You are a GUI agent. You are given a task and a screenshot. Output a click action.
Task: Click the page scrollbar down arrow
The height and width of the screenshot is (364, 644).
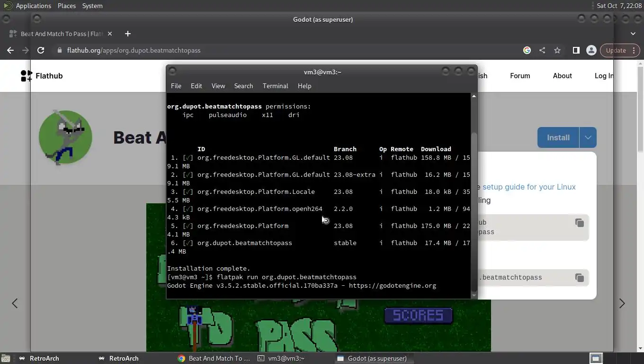tap(640, 349)
